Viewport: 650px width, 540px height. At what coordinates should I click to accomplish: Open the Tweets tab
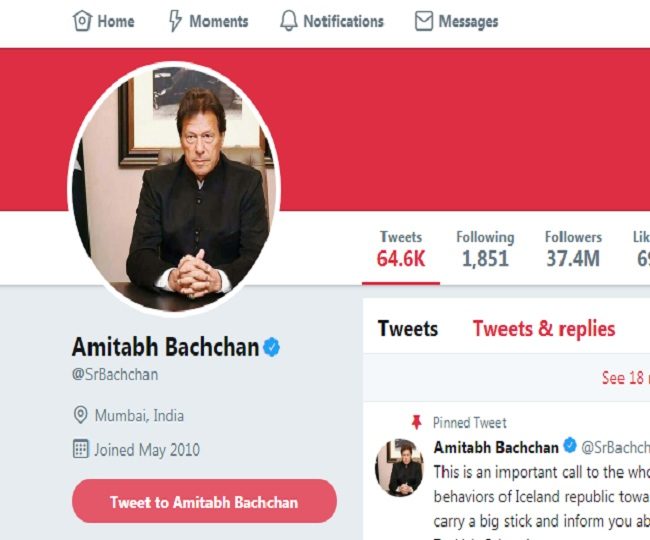coord(407,329)
